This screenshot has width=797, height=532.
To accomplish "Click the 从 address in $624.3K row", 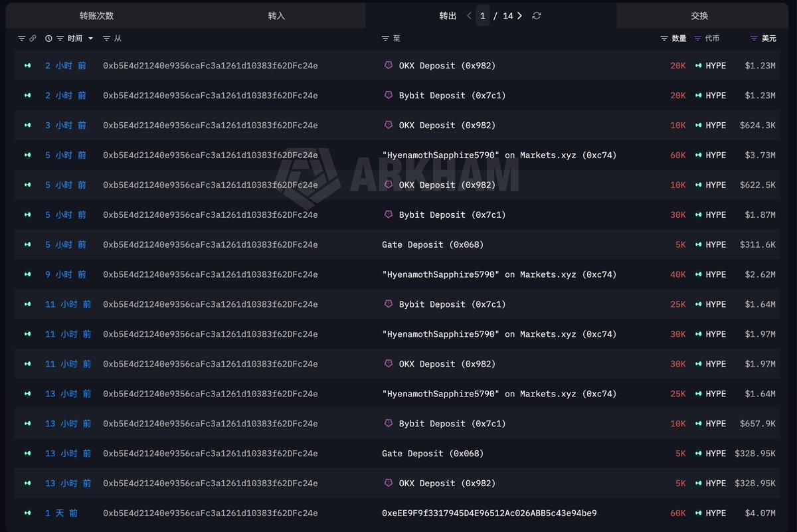I will pos(211,126).
